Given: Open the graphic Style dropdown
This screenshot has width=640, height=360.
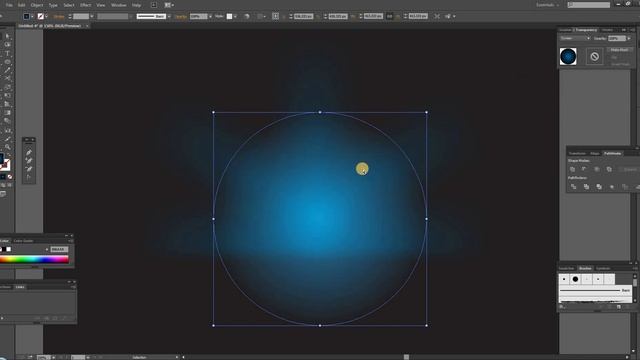Looking at the screenshot, I should 235,16.
